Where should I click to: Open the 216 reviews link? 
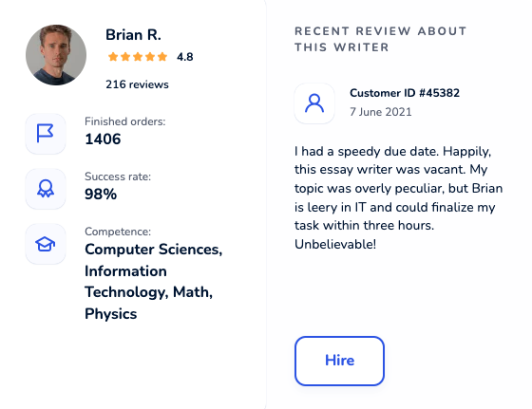[137, 84]
